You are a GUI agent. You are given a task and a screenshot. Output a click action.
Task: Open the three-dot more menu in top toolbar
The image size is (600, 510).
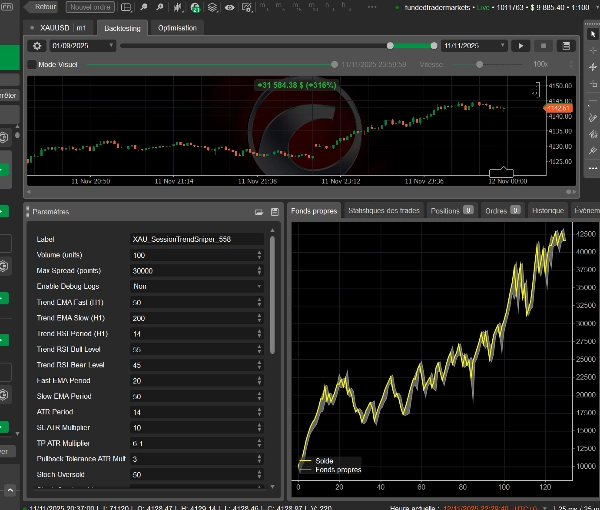[x=372, y=7]
